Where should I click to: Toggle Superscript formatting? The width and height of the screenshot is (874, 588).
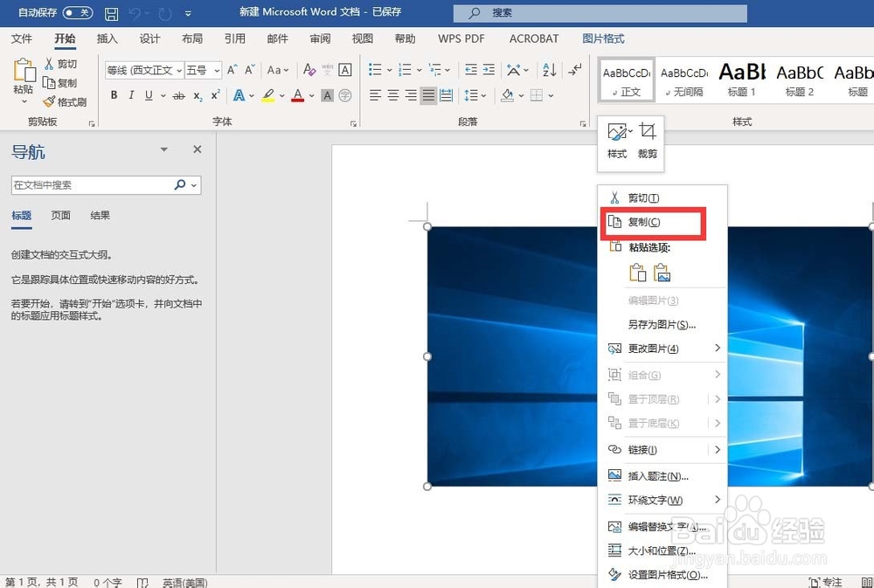tap(215, 95)
